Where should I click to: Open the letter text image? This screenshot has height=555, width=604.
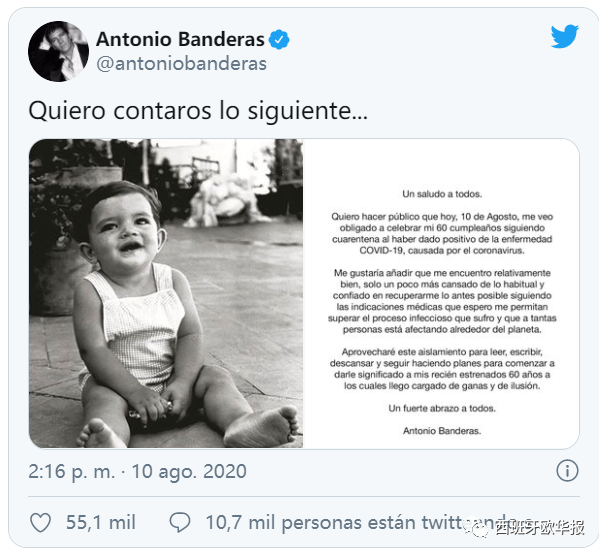pos(441,293)
